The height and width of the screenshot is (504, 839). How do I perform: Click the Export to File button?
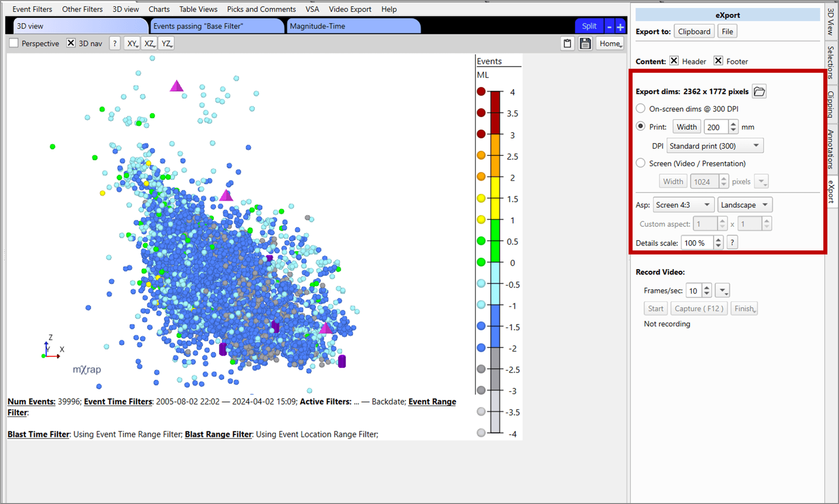(727, 31)
